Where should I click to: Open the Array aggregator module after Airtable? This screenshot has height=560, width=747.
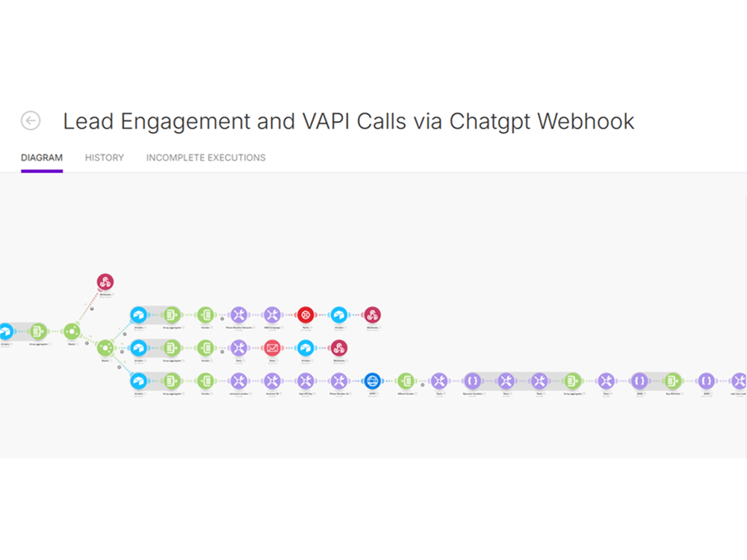(170, 315)
